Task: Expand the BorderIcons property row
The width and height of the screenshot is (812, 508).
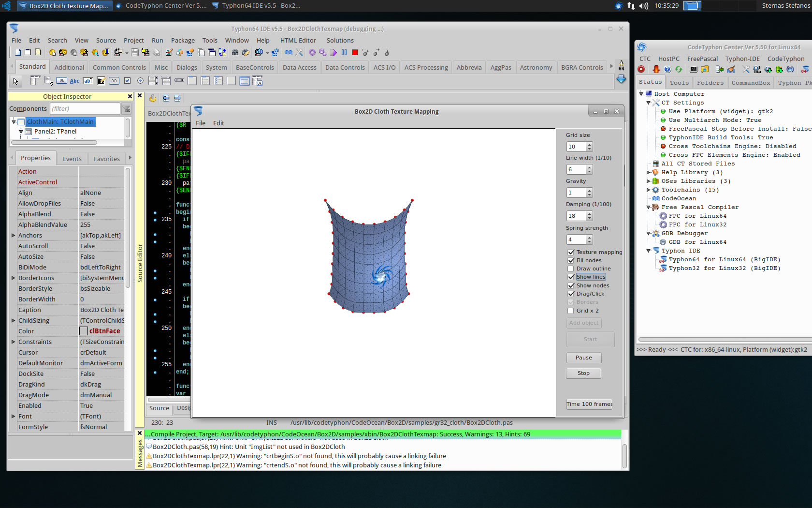Action: pos(13,278)
